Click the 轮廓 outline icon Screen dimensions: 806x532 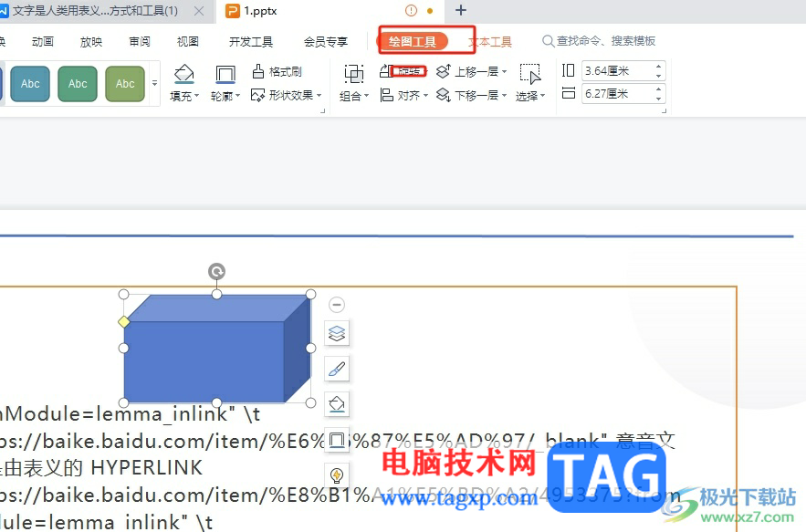click(225, 74)
